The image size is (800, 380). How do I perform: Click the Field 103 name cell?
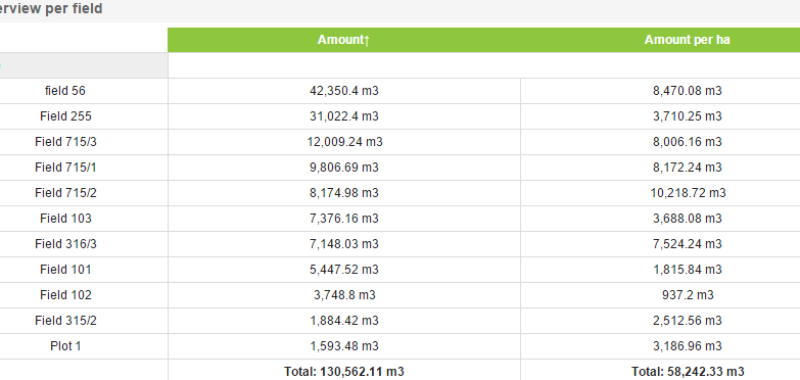65,218
